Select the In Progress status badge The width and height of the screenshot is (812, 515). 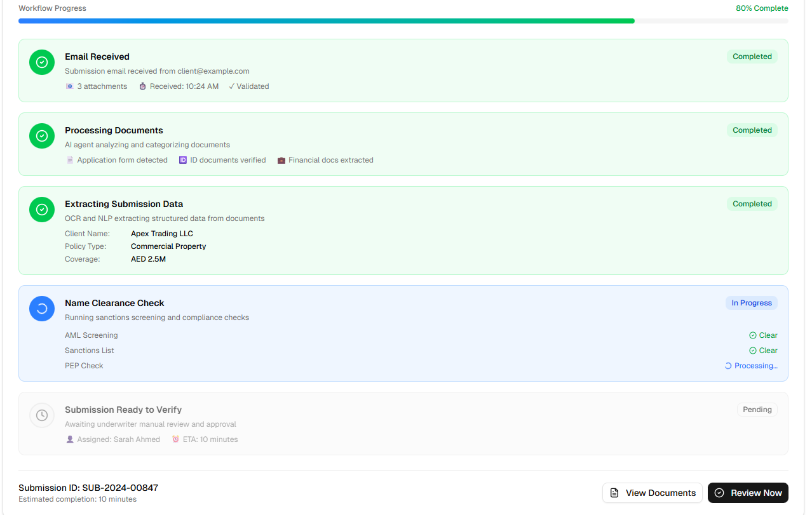(x=751, y=303)
